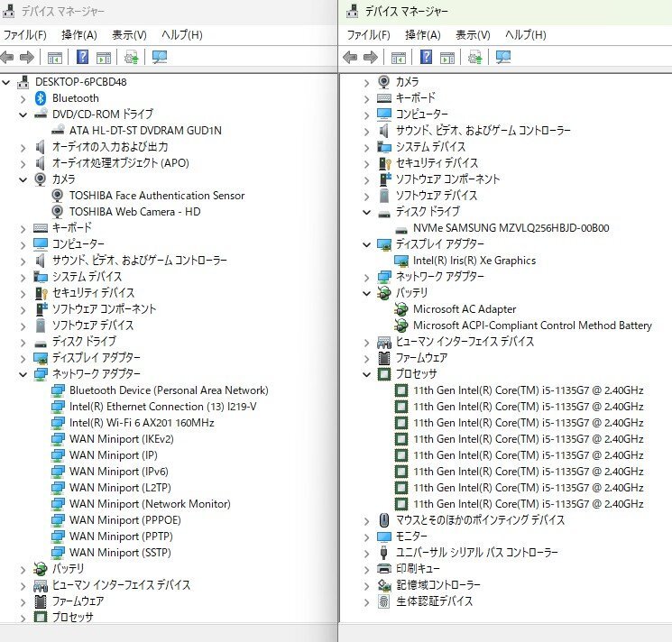The image size is (672, 642).
Task: Select WAN Miniport (IKEv2) entry
Action: 121,439
